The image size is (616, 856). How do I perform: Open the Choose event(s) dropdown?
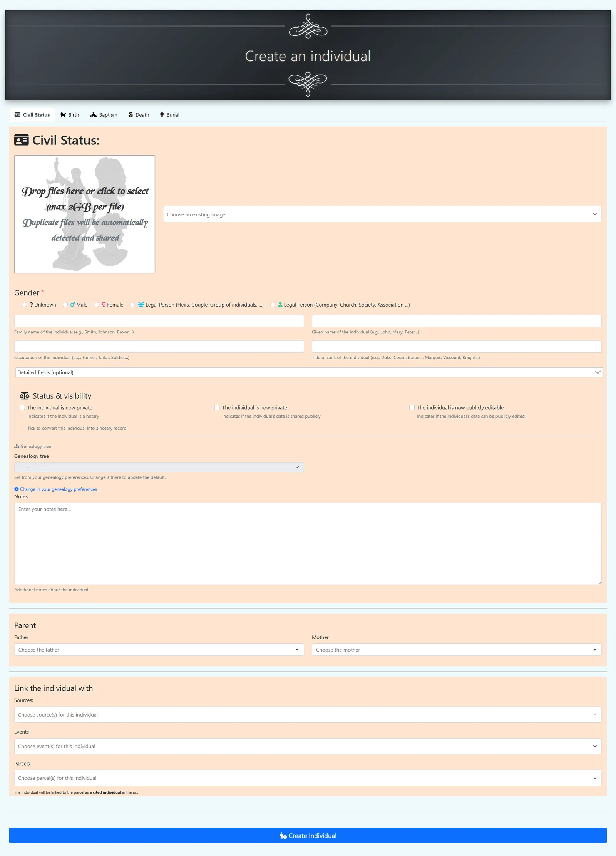pyautogui.click(x=308, y=746)
